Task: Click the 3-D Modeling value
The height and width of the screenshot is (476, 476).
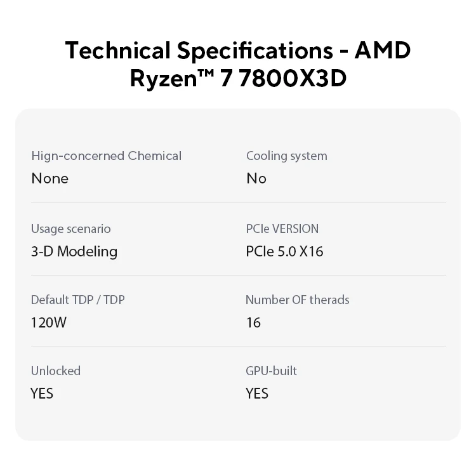Action: coord(74,251)
